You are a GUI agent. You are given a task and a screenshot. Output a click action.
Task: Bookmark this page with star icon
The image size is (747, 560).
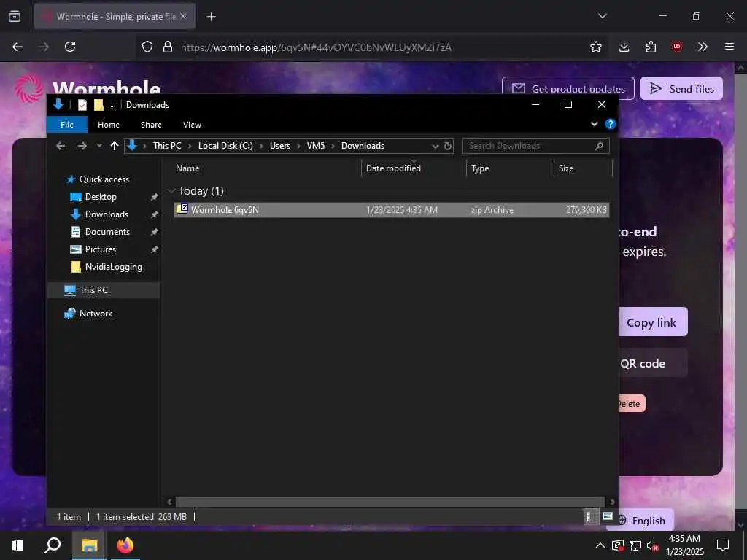595,47
